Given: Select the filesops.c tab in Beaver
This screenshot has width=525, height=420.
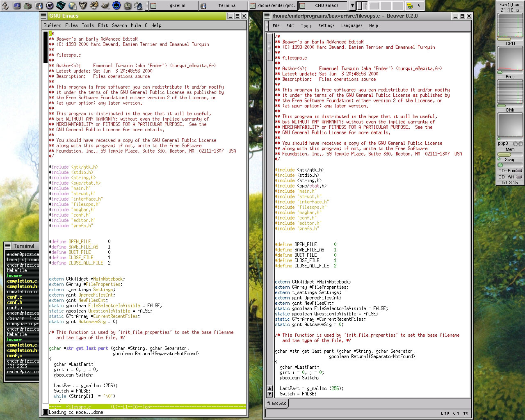Looking at the screenshot, I should coord(277,403).
